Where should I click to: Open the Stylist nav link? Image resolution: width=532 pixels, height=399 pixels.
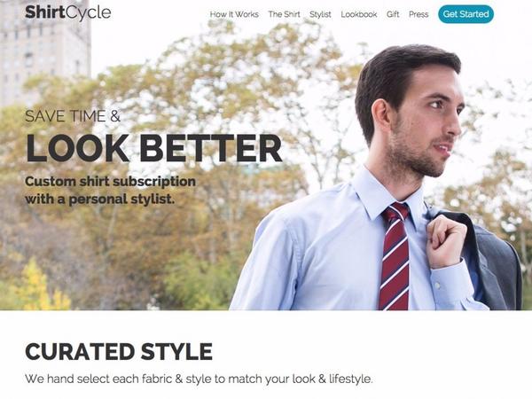[x=320, y=14]
